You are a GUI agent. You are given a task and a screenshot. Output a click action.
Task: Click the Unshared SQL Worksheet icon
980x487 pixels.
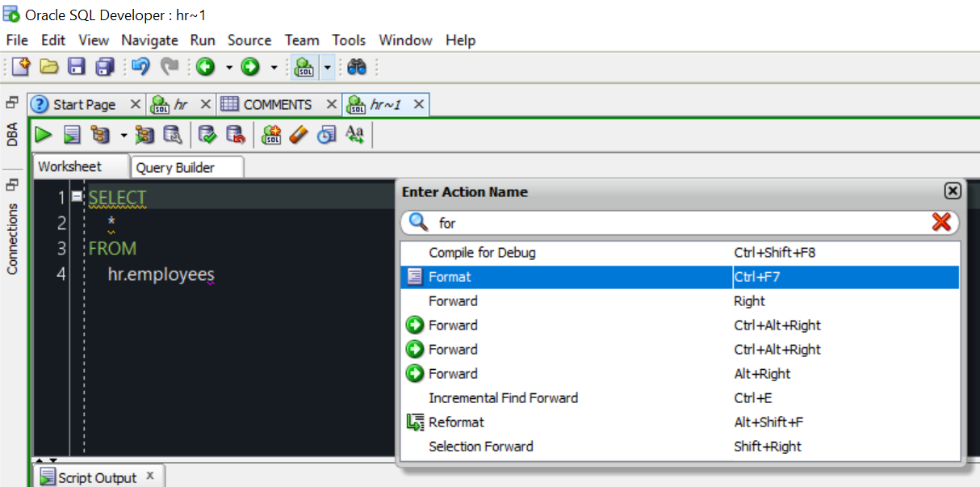(x=272, y=134)
